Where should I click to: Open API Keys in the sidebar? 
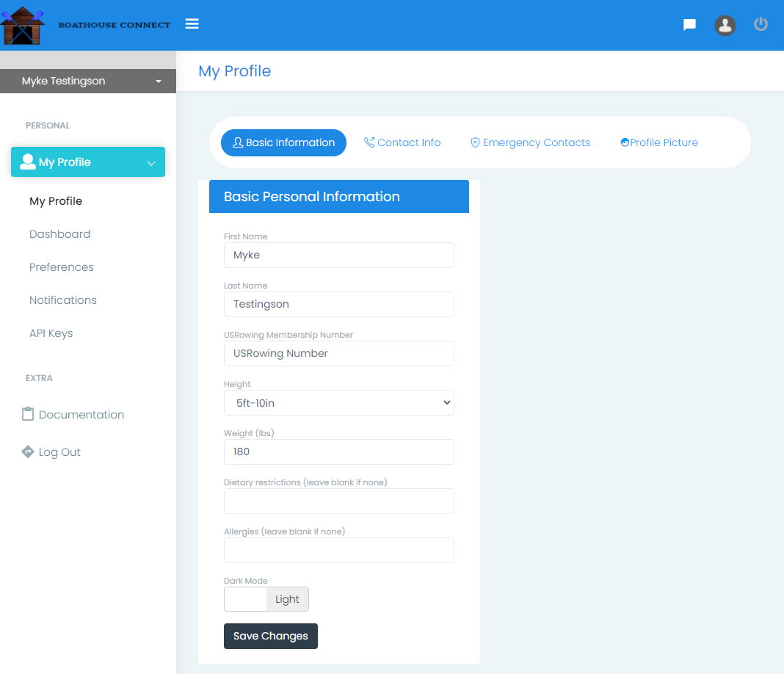pyautogui.click(x=51, y=333)
